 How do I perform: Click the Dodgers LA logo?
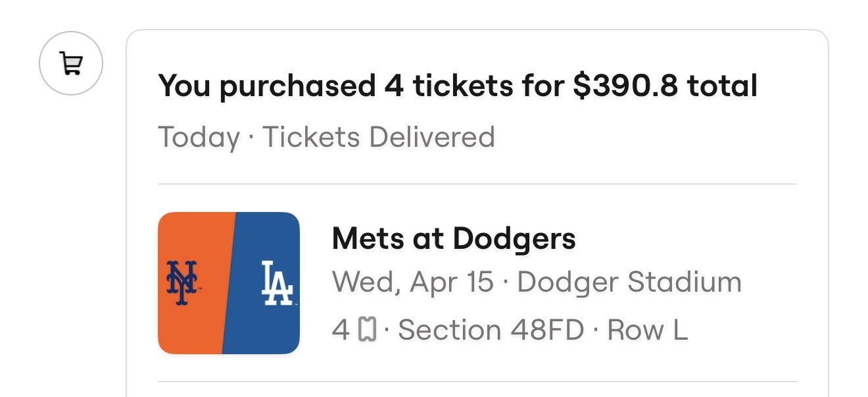pyautogui.click(x=277, y=283)
